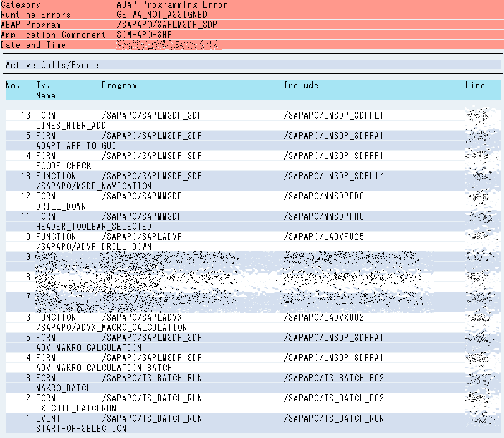
Task: Click include /SAPAPO/LMSDP_SDPU14 in row 13
Action: point(334,176)
